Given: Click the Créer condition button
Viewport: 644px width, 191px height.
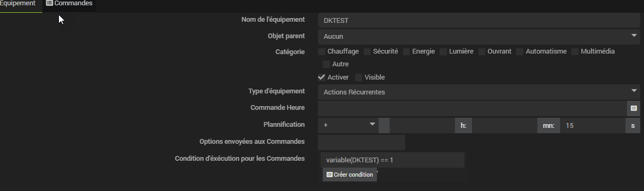Looking at the screenshot, I should [x=350, y=175].
